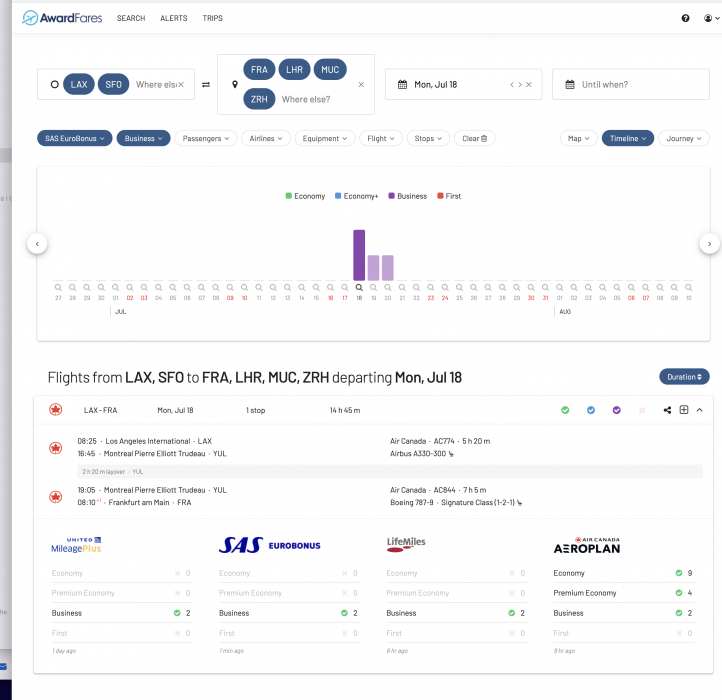722x700 pixels.
Task: Open the SAS EuroBonus program dropdown
Action: tap(74, 139)
